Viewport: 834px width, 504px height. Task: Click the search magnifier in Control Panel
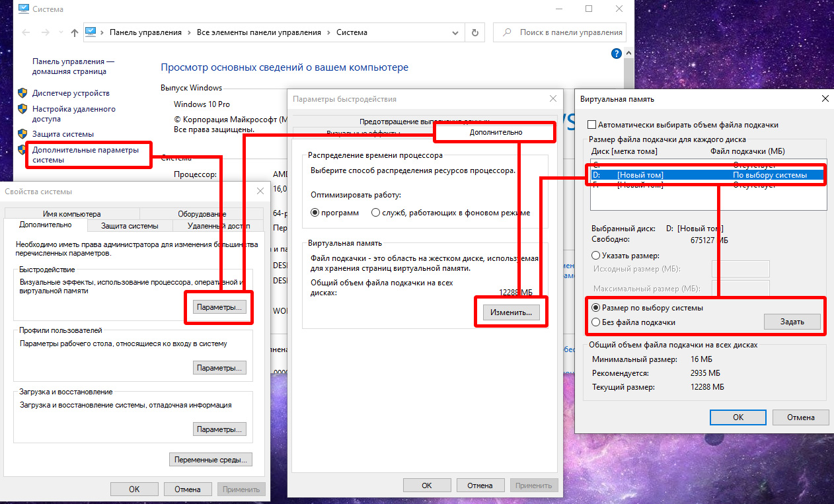[508, 32]
